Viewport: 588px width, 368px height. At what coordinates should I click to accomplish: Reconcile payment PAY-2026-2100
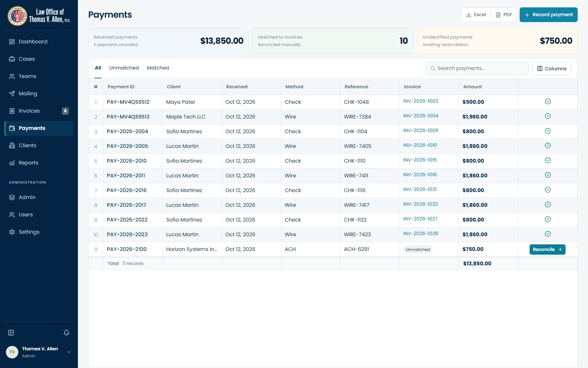point(547,250)
